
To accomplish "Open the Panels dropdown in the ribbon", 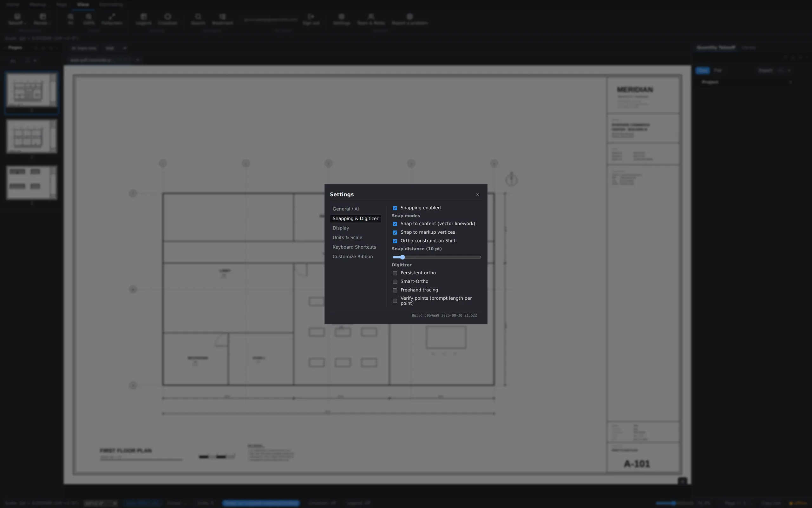I will [42, 19].
